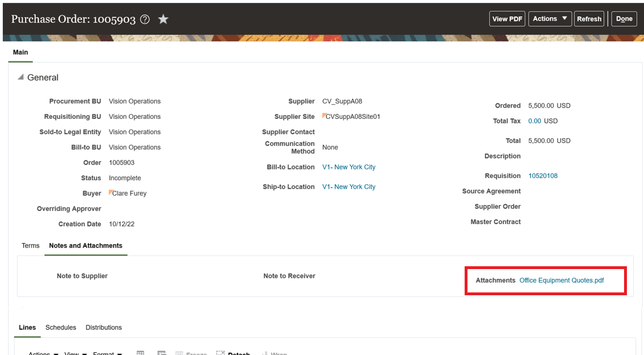644x355 pixels.
Task: Click the Bill-to BU Vision Operations value
Action: (135, 147)
